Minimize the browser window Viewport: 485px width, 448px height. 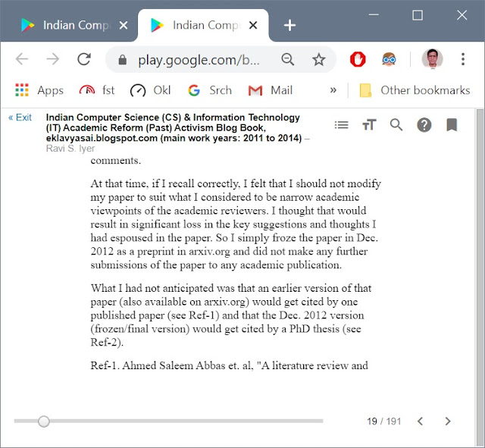(x=374, y=14)
